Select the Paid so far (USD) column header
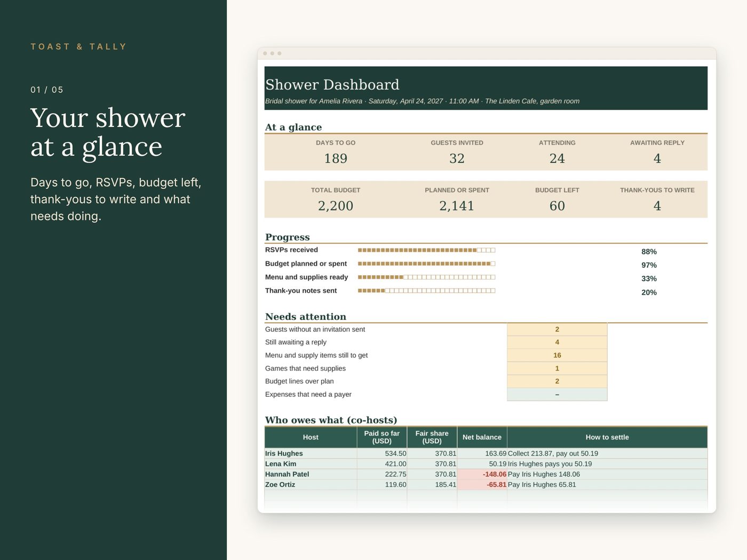The height and width of the screenshot is (560, 747). 382,437
